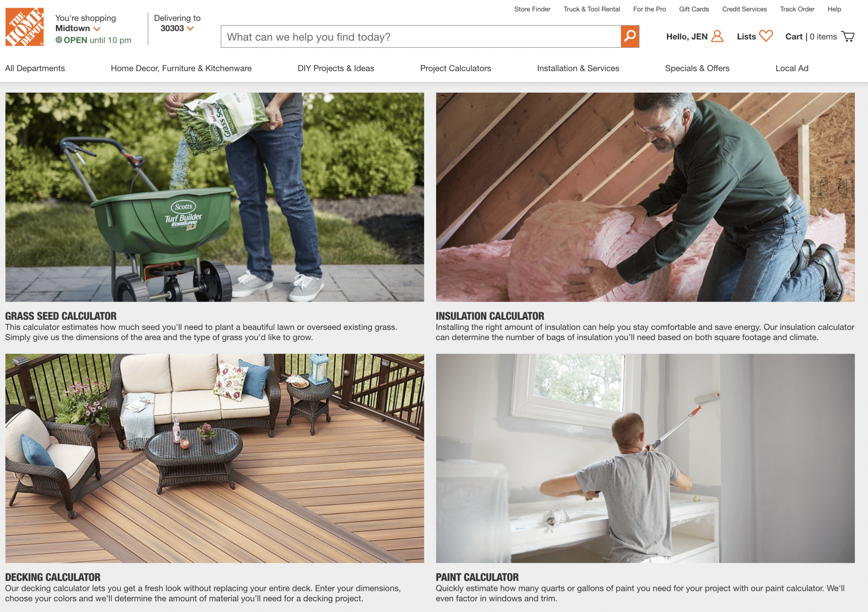868x612 pixels.
Task: Open the Grass Seed Calculator photo
Action: point(214,197)
